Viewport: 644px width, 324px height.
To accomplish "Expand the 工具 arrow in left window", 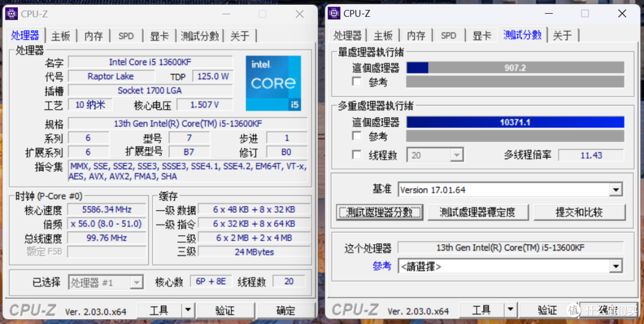I will [188, 310].
